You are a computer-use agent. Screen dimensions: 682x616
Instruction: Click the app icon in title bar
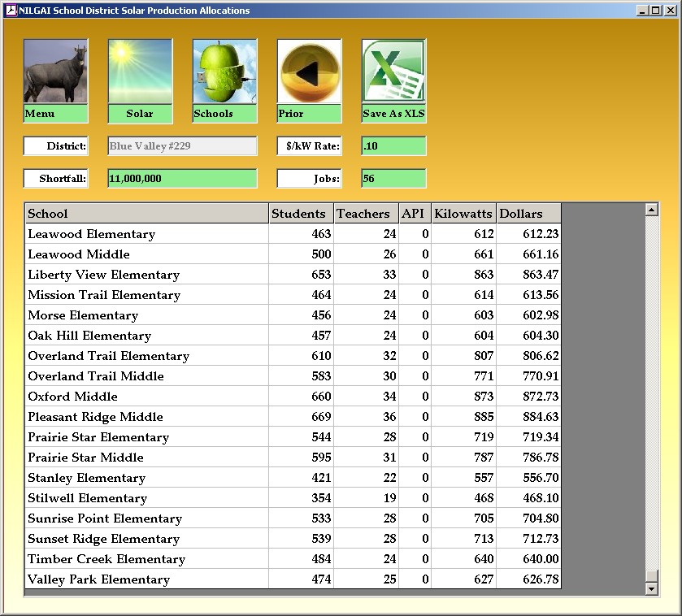tap(11, 11)
